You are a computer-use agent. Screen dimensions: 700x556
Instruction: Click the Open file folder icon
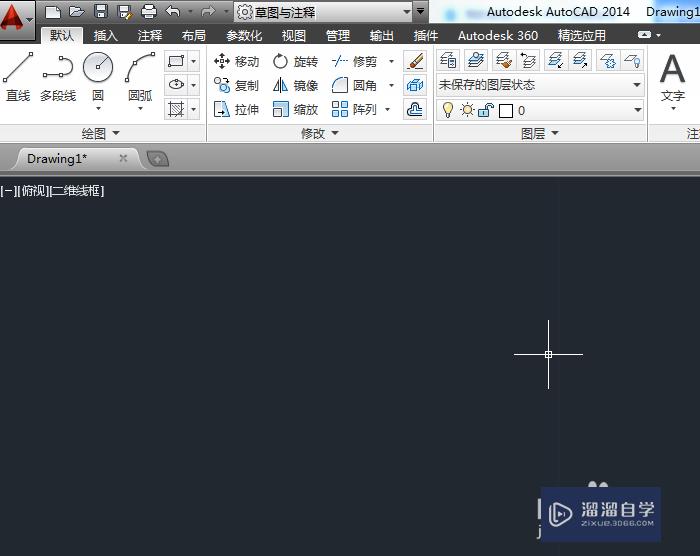[x=77, y=12]
